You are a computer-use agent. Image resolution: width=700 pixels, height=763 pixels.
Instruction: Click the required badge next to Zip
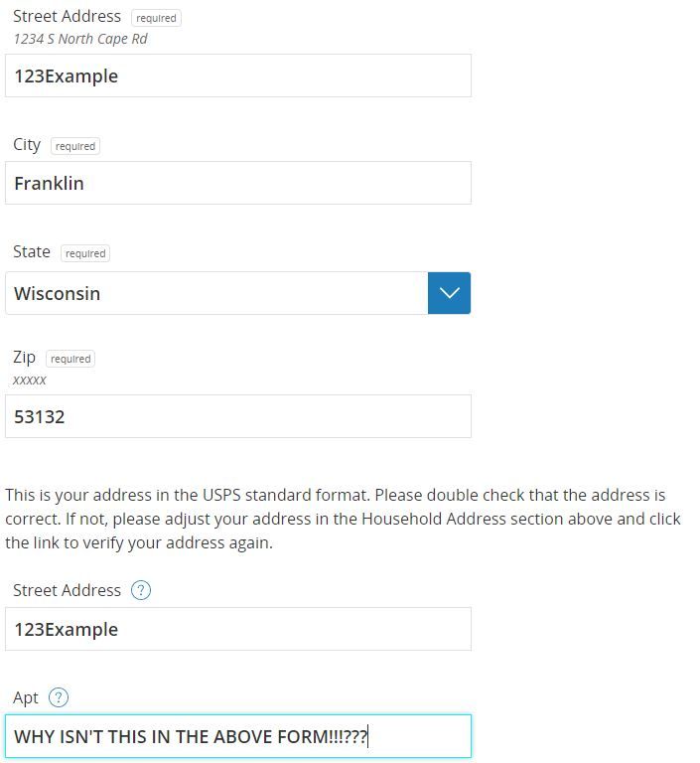pos(70,359)
